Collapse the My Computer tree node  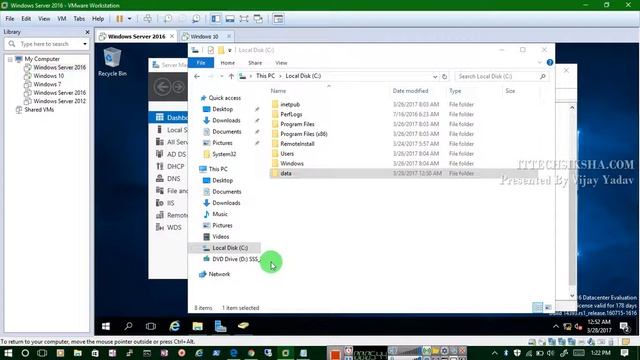tap(10, 59)
